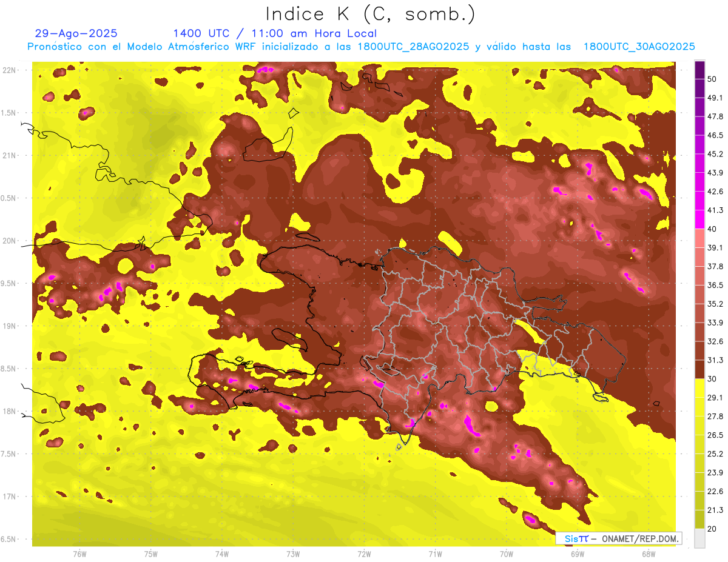Image resolution: width=728 pixels, height=562 pixels.
Task: Click the colorbar value '21.3'
Action: tap(715, 510)
